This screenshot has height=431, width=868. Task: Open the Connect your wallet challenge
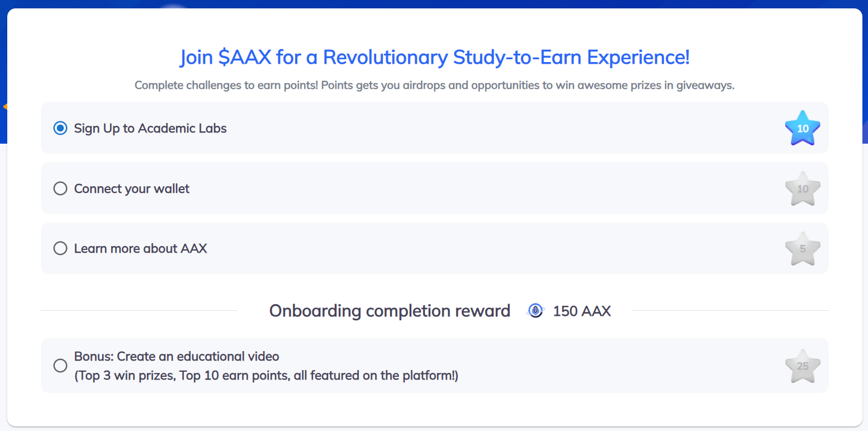tap(132, 188)
